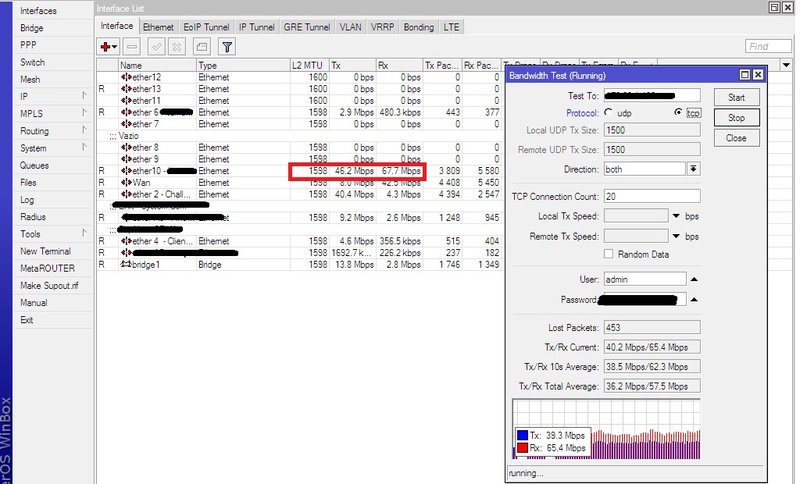Click the bridge1 bridge icon
This screenshot has height=484, width=800.
[x=126, y=264]
